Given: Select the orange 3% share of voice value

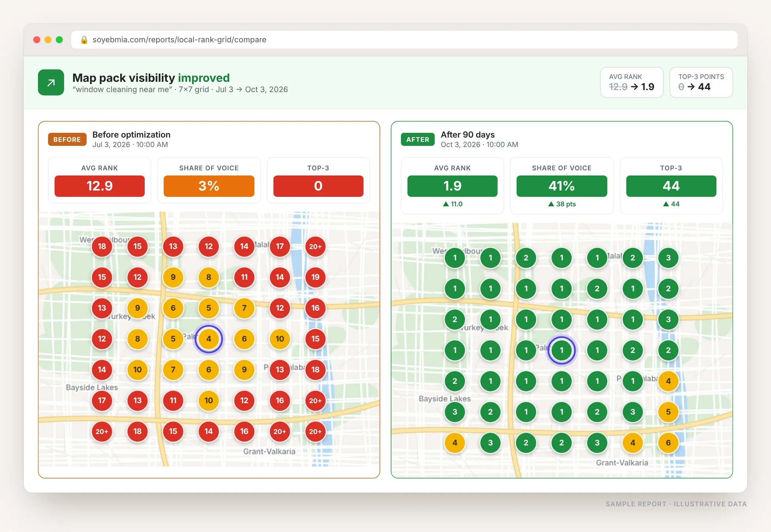Looking at the screenshot, I should click(209, 186).
